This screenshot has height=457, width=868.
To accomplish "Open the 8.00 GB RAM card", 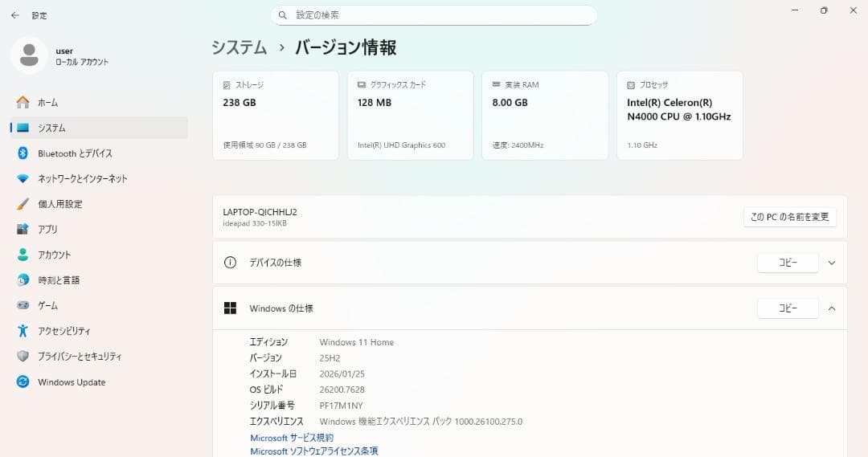I will pos(545,116).
